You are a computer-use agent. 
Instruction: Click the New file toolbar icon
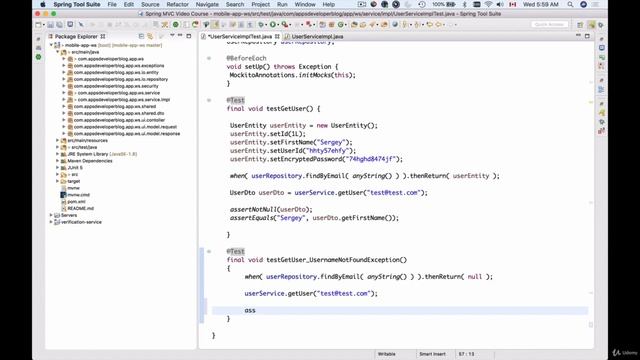38,25
